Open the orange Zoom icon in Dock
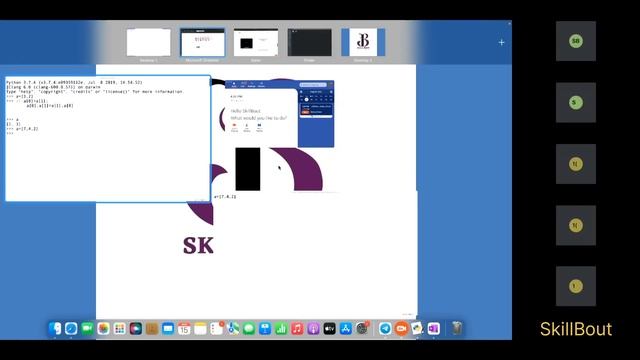The image size is (640, 360). (x=401, y=328)
